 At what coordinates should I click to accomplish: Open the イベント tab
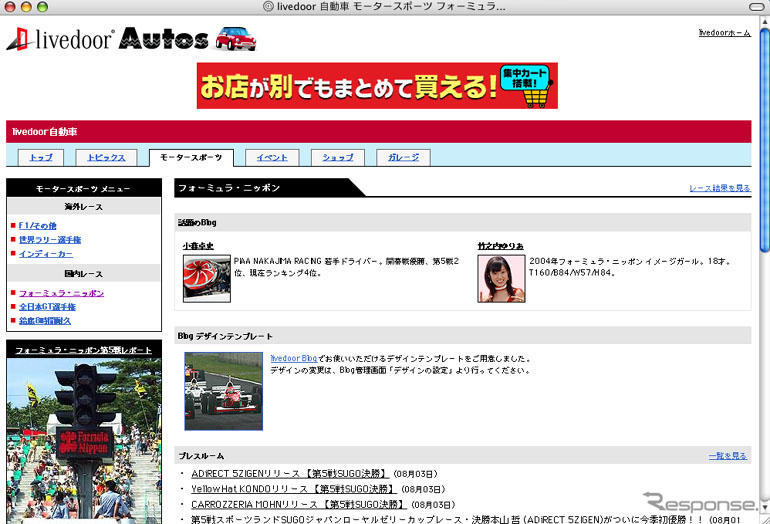pyautogui.click(x=271, y=158)
